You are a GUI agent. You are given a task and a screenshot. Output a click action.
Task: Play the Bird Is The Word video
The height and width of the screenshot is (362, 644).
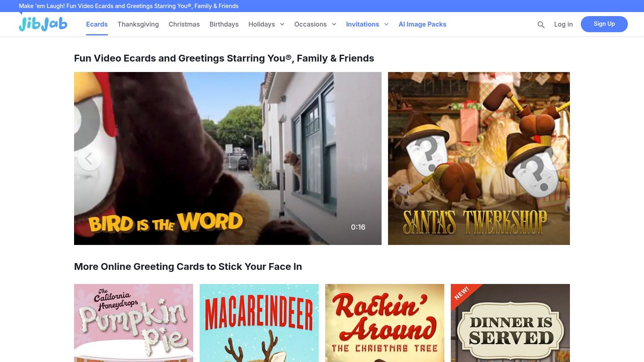click(x=227, y=158)
